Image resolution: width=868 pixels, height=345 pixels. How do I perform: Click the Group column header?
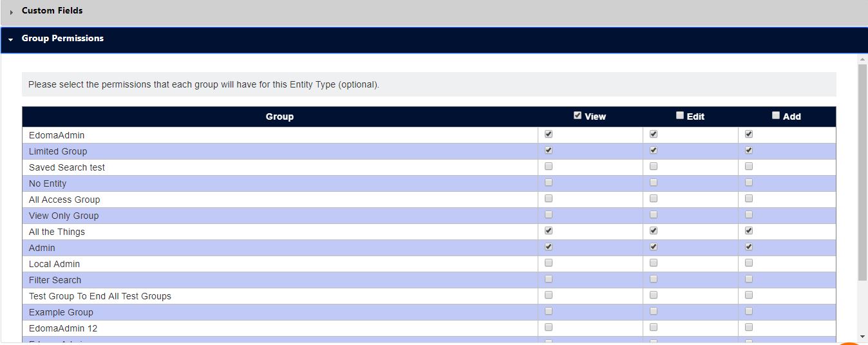click(279, 117)
